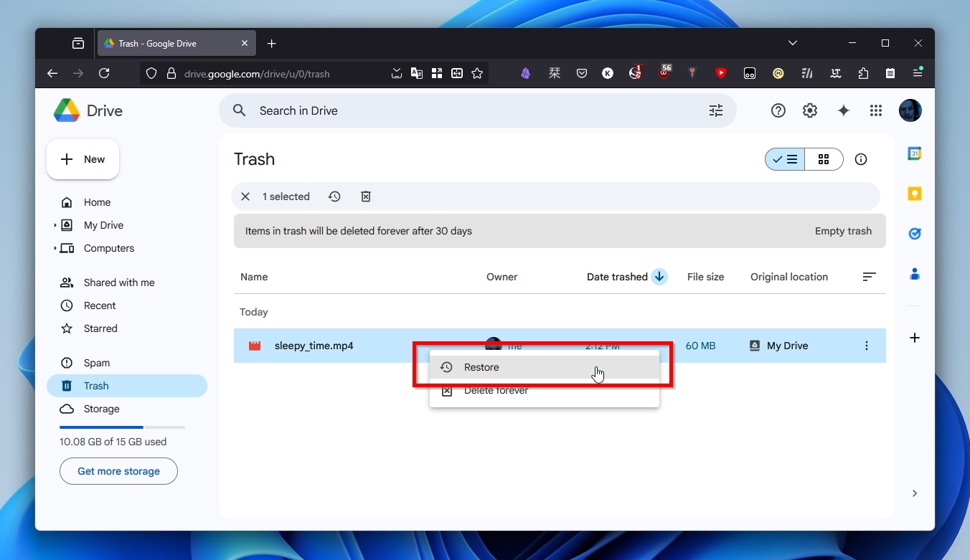970x560 pixels.
Task: Collapse the side panel chevron
Action: point(914,493)
